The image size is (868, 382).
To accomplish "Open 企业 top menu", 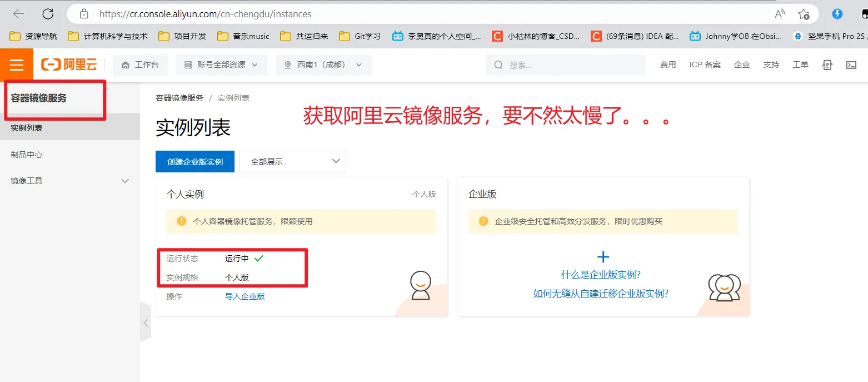I will (742, 65).
